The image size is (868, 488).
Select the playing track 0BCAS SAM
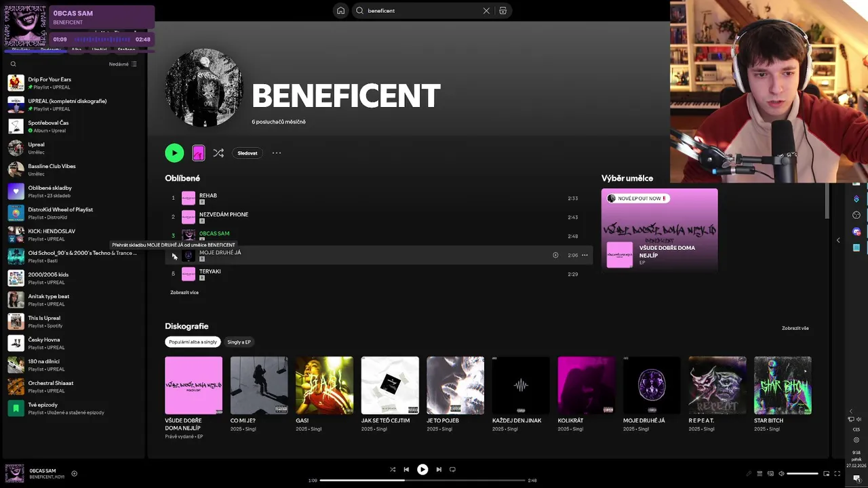coord(380,237)
